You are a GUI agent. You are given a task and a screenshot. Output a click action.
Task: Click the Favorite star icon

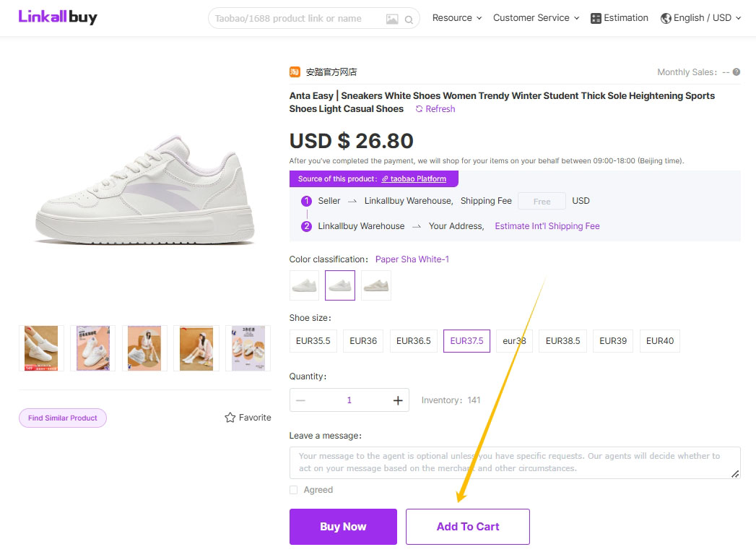(230, 418)
